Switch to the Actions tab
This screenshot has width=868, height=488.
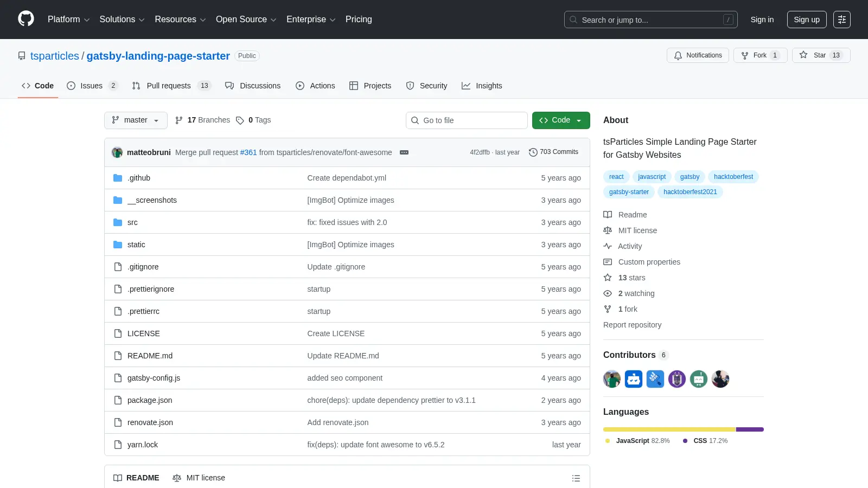315,86
